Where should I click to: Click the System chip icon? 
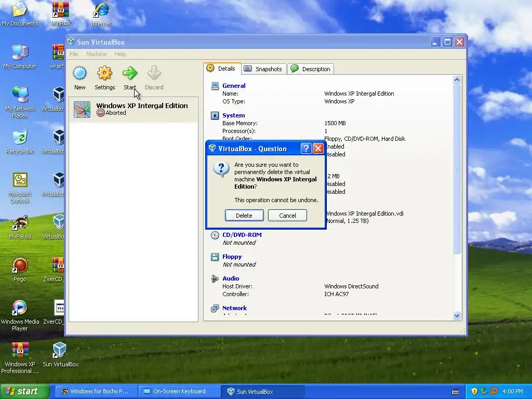coord(215,115)
